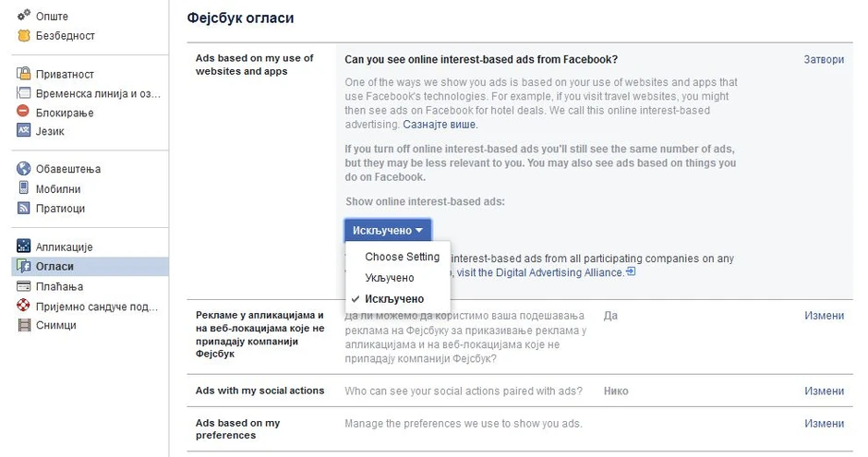Select Укључено from the dropdown list

pyautogui.click(x=389, y=278)
